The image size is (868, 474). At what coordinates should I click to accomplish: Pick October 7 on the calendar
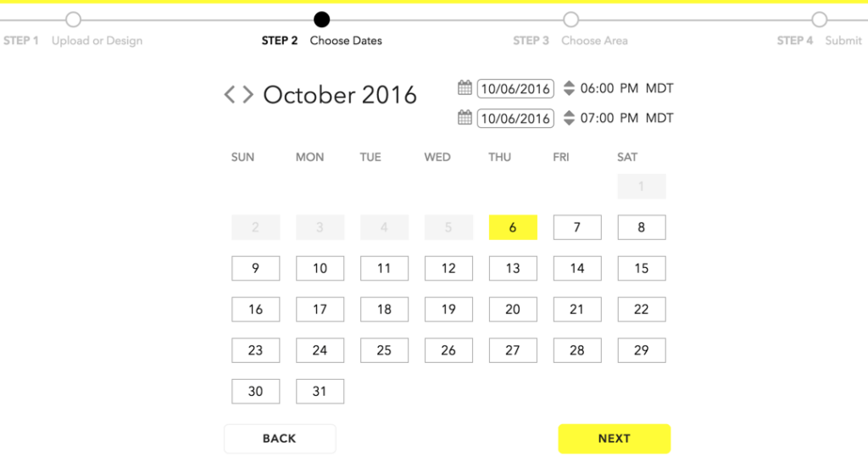[577, 227]
